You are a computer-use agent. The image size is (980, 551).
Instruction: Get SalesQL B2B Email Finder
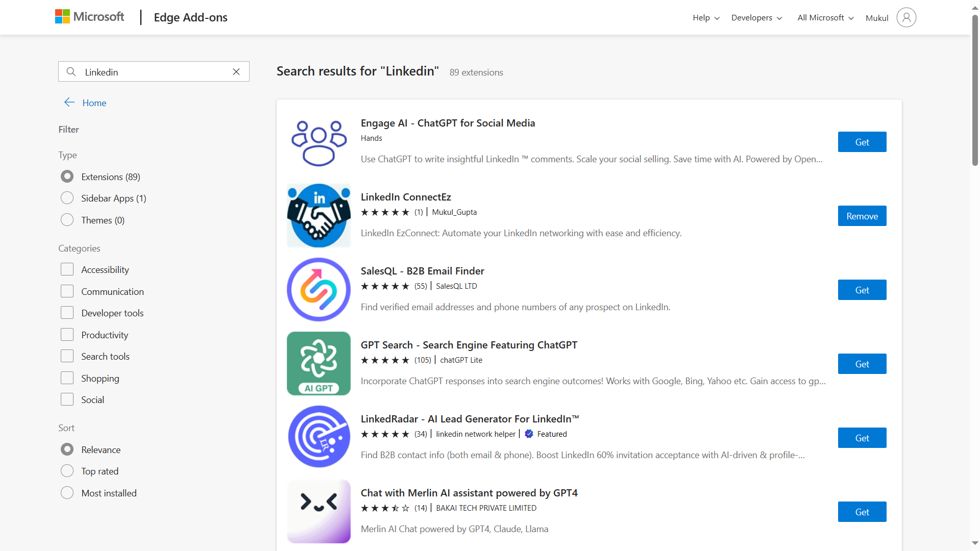coord(862,290)
